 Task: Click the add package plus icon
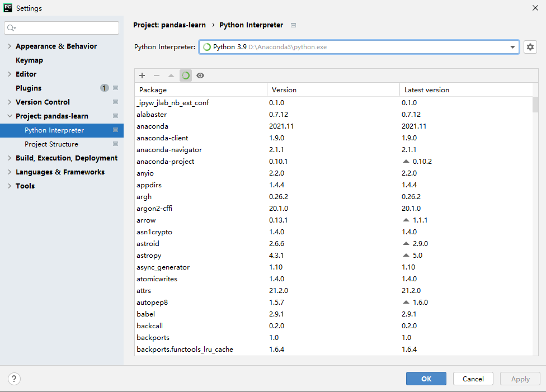(x=142, y=75)
